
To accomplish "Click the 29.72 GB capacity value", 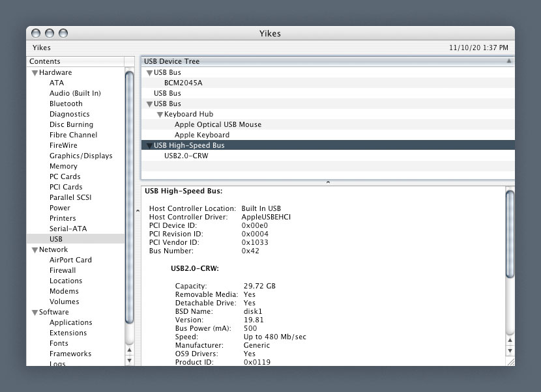I will pos(259,286).
